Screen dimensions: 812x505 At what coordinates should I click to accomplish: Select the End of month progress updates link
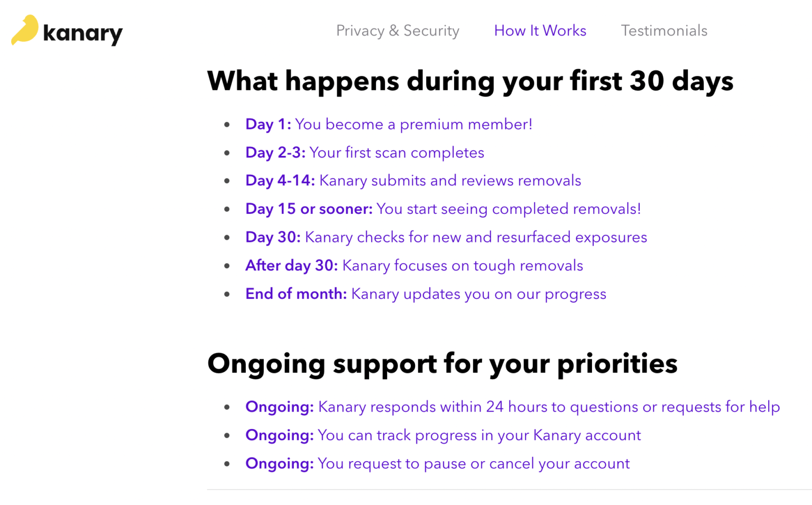pyautogui.click(x=426, y=294)
